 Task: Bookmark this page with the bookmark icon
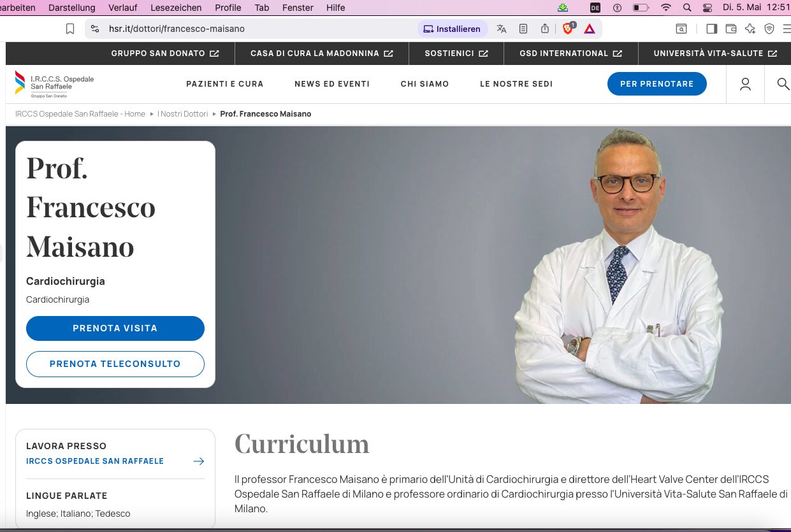click(x=70, y=29)
